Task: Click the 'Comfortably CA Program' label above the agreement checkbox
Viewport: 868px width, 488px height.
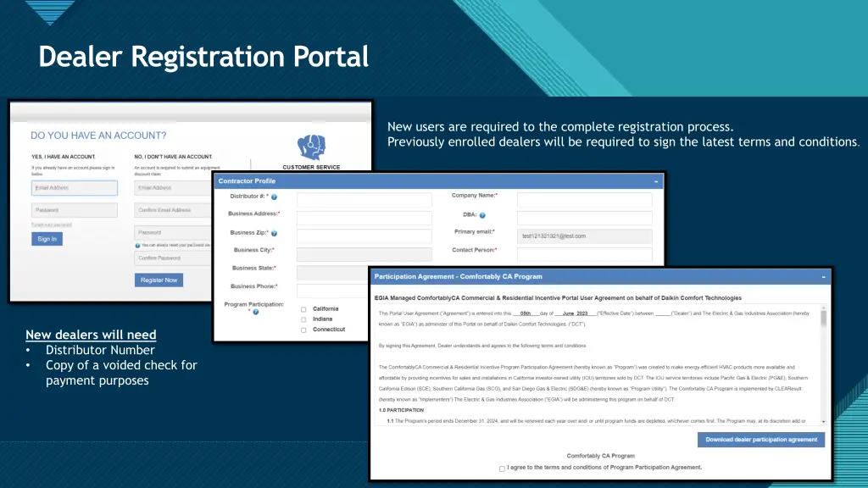Action: 601,456
